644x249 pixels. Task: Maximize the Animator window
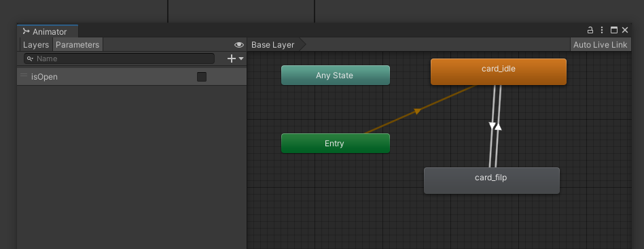click(614, 30)
